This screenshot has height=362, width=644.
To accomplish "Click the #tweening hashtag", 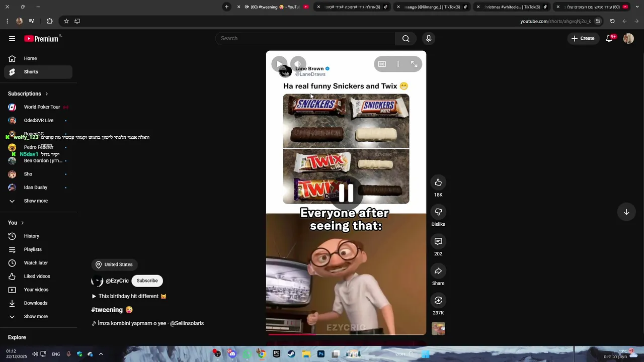I will click(x=107, y=310).
